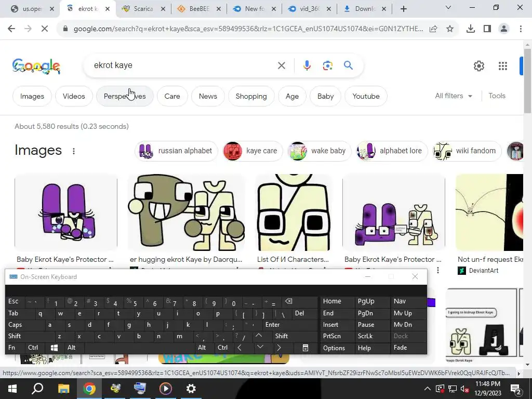
Task: Click the alphabet lore image chip
Action: point(392,151)
